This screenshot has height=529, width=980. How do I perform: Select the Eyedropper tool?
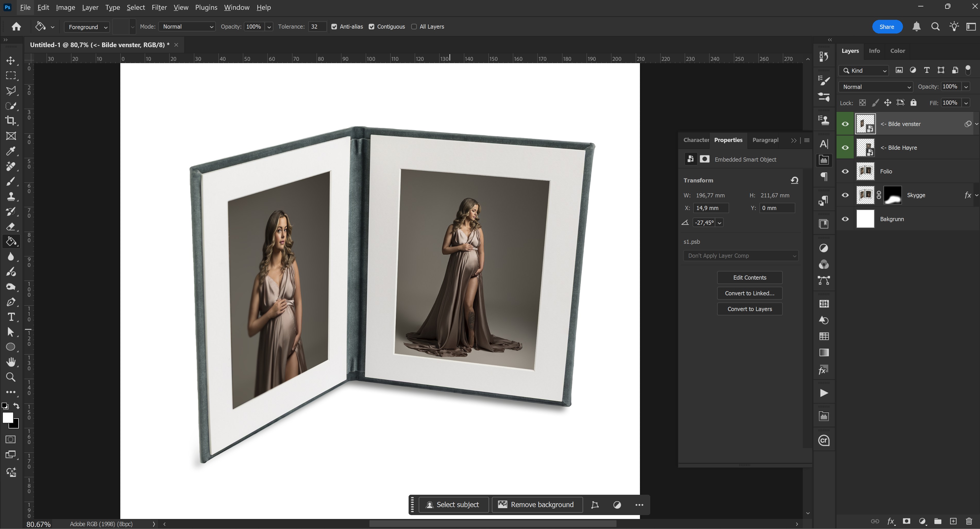pos(11,151)
